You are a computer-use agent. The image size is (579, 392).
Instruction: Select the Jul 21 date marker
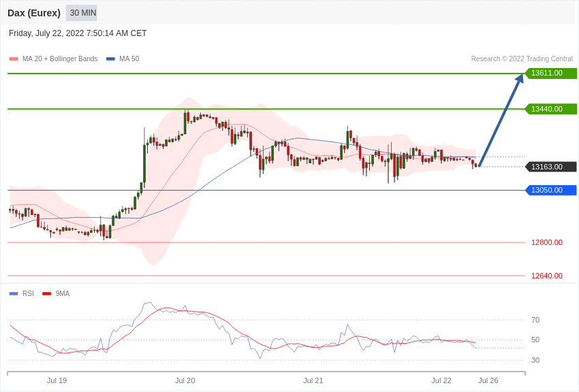[313, 380]
